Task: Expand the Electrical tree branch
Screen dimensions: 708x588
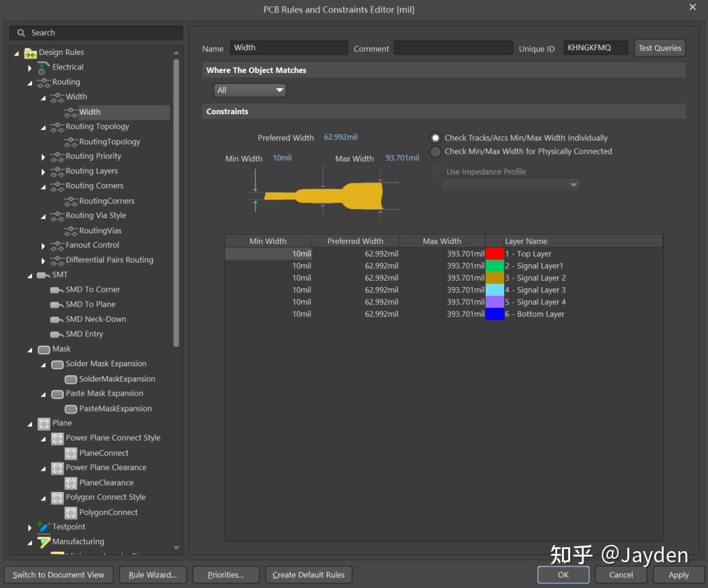Action: pyautogui.click(x=30, y=67)
